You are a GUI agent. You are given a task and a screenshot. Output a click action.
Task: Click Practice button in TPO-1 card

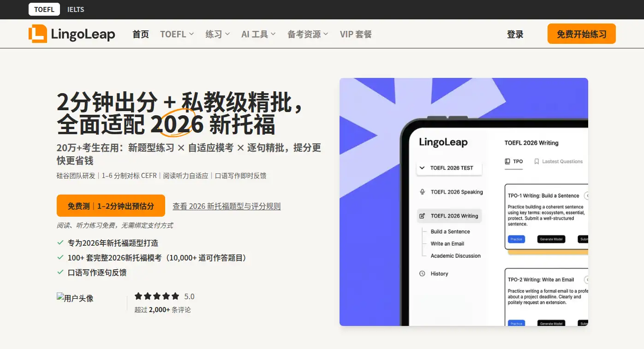coord(516,239)
